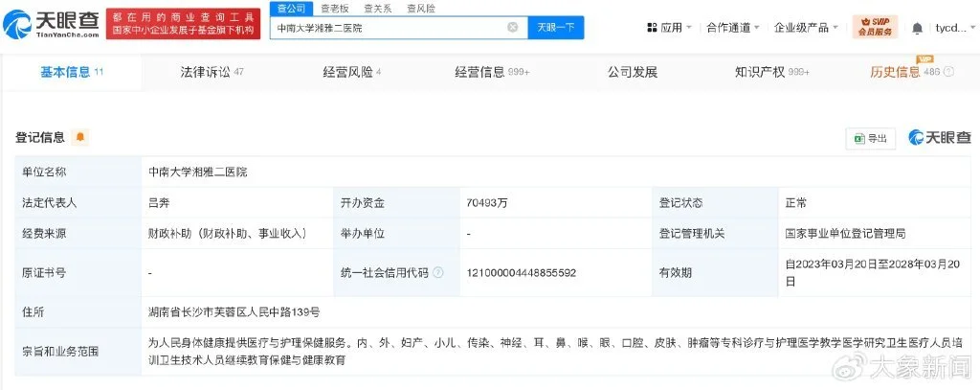The height and width of the screenshot is (390, 980).
Task: Click the red promotional banner in the header
Action: 183,24
